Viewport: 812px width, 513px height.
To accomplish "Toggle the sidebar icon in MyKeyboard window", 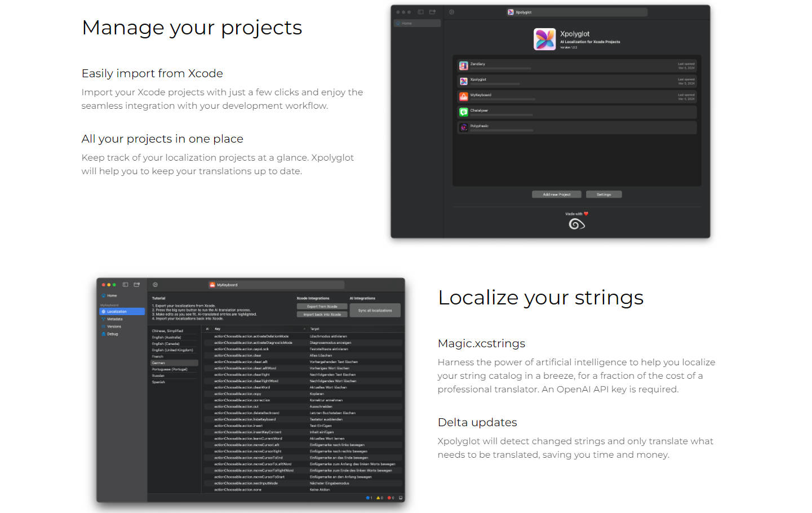I will 125,285.
